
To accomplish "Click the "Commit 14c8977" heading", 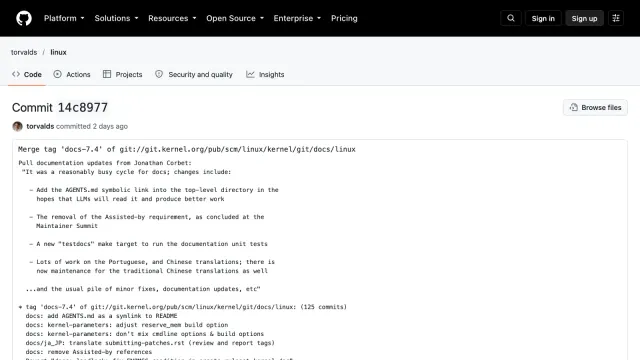I will [60, 107].
